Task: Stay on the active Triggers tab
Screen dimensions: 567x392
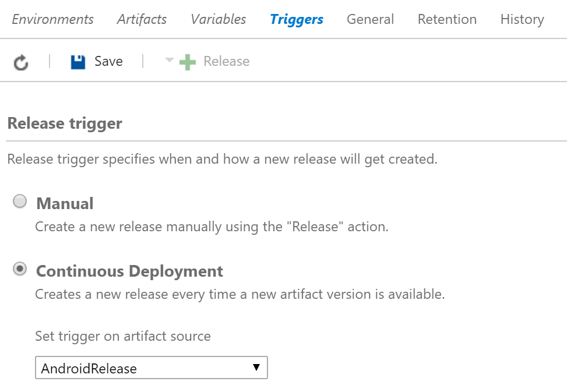Action: pyautogui.click(x=296, y=19)
